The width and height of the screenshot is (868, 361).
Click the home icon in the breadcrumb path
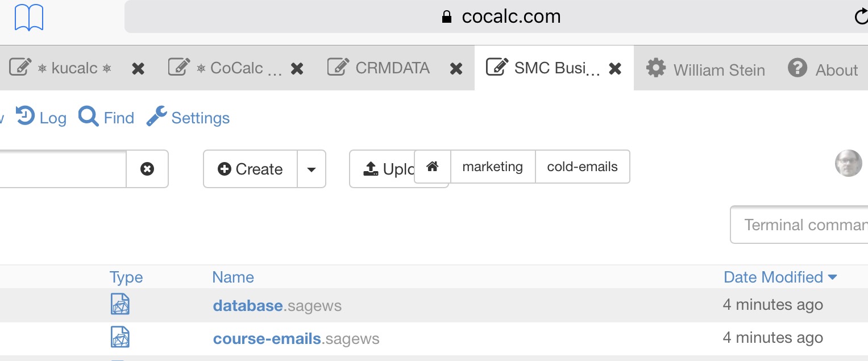click(x=432, y=166)
